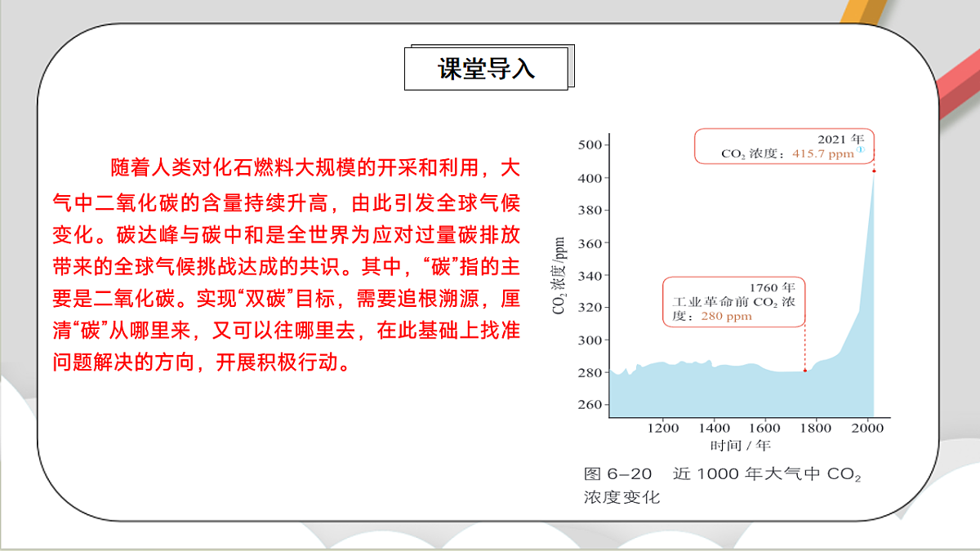Screen dimensions: 980x551
Task: Click the x-axis tick label 1400
Action: tap(715, 428)
